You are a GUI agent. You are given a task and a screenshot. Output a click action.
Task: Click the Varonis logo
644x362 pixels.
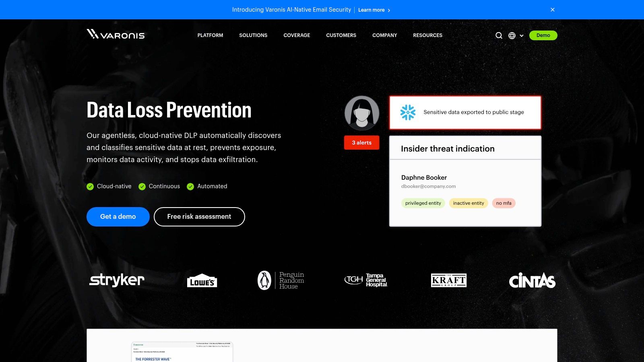[115, 35]
